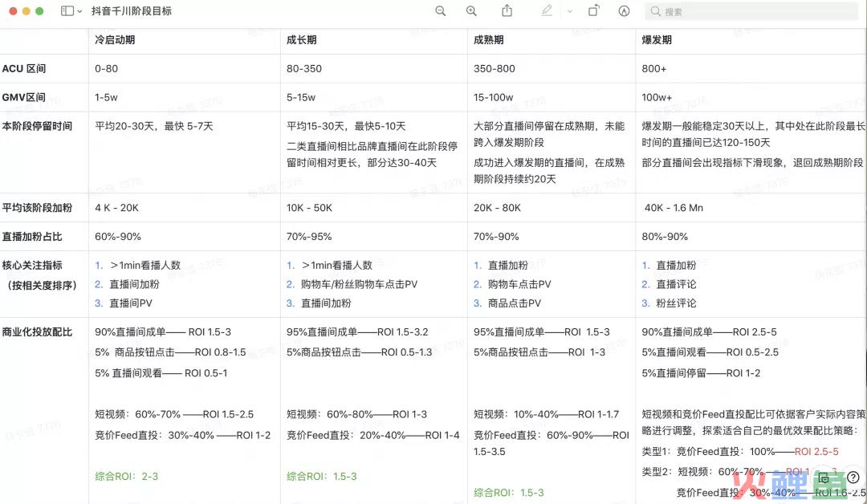Click the 70%-95% percentage cell
Image resolution: width=867 pixels, height=504 pixels.
(x=309, y=237)
